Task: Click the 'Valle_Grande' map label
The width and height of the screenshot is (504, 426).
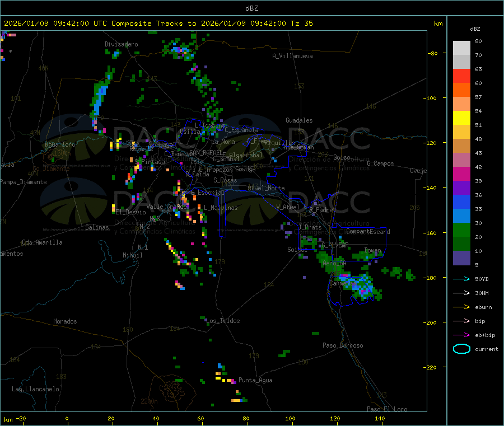Action: click(166, 207)
